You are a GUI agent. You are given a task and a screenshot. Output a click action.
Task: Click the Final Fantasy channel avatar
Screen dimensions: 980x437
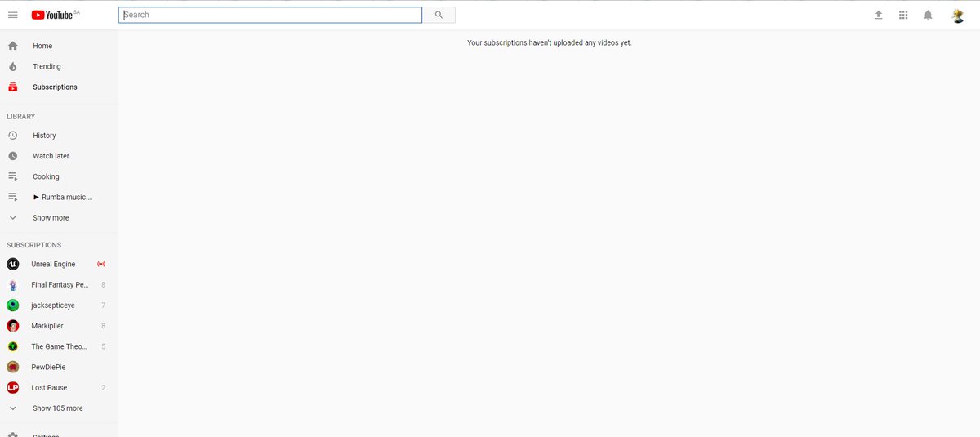click(x=13, y=285)
